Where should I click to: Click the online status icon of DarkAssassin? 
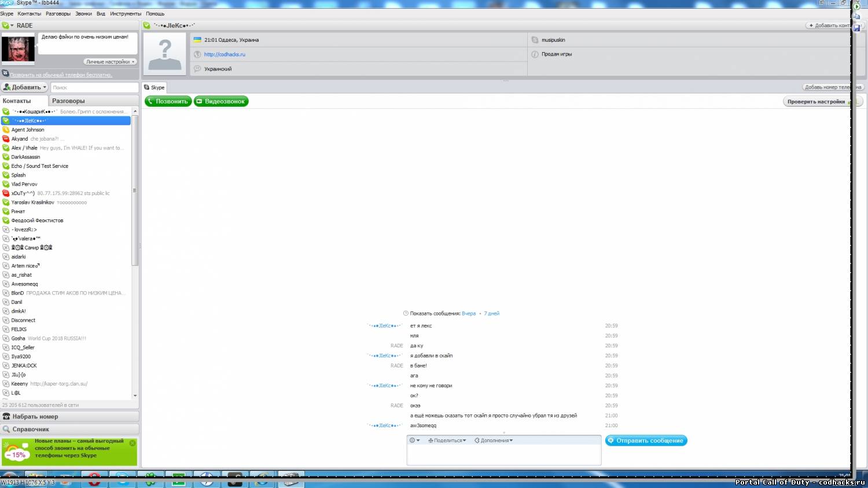(6, 157)
